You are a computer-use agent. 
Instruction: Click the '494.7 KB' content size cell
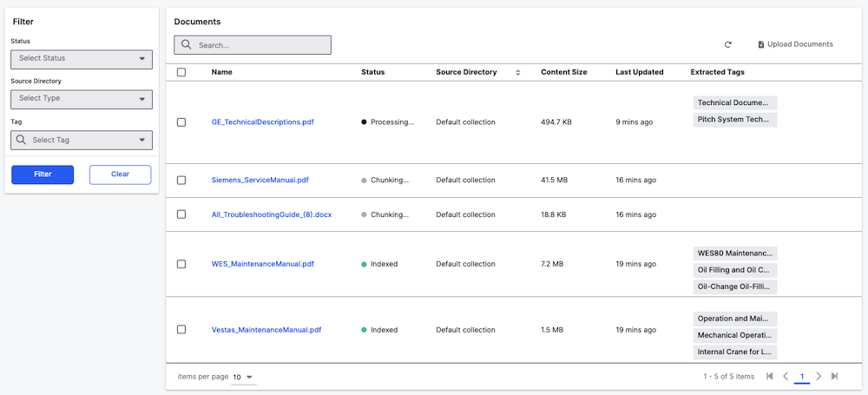point(556,122)
